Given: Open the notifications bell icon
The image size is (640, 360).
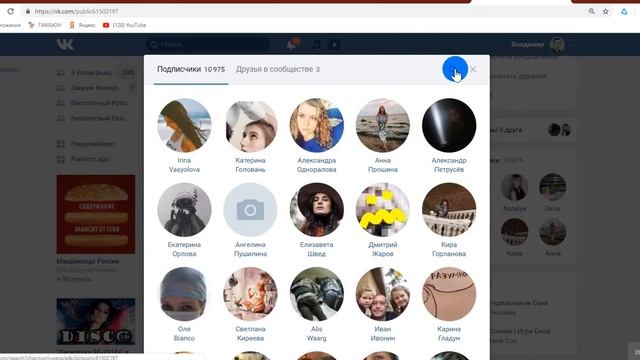Looking at the screenshot, I should 292,44.
